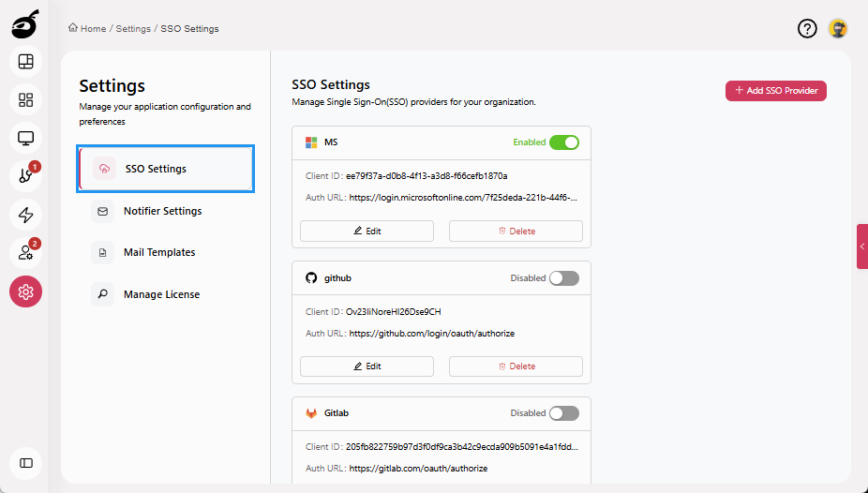The width and height of the screenshot is (868, 493).
Task: Click the Gitlab fox logo
Action: click(x=311, y=413)
